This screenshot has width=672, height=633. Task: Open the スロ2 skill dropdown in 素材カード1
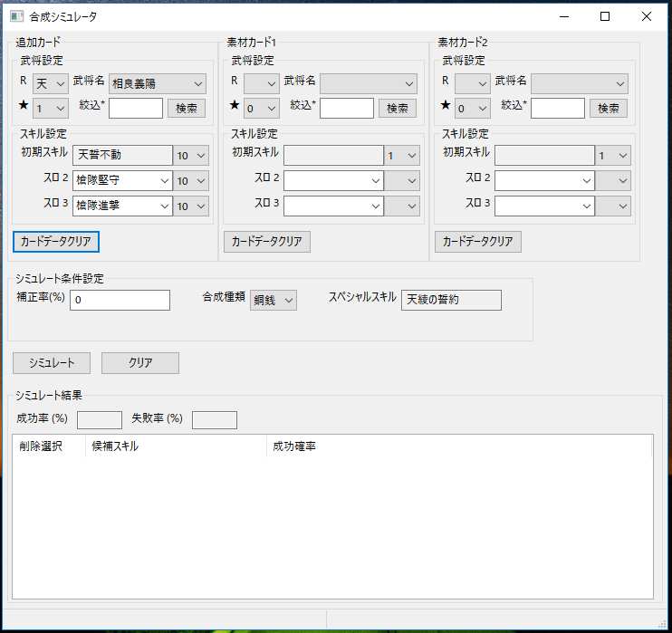(333, 180)
